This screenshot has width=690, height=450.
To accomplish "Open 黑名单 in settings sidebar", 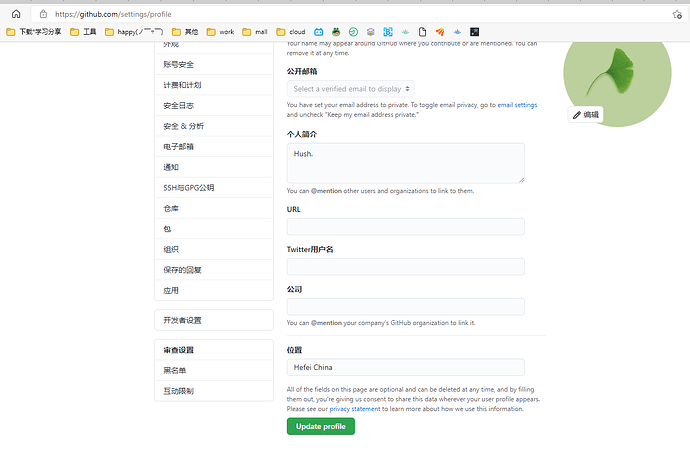I will 214,370.
